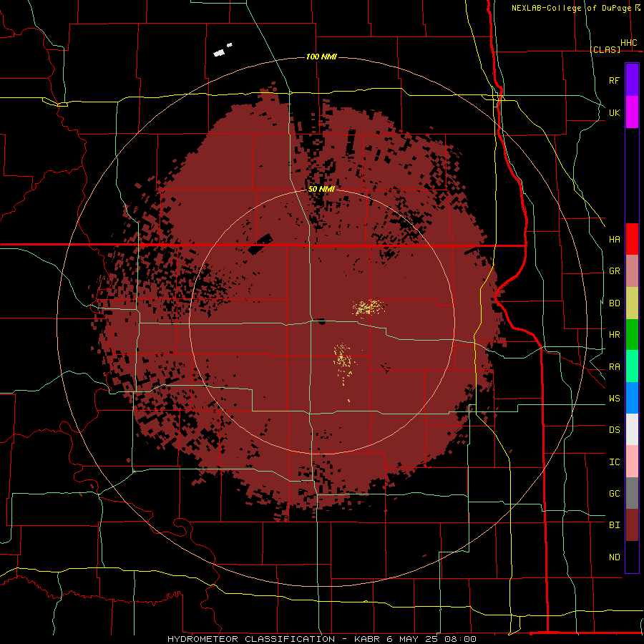
Task: Click the "HA" legend label
Action: click(x=614, y=239)
